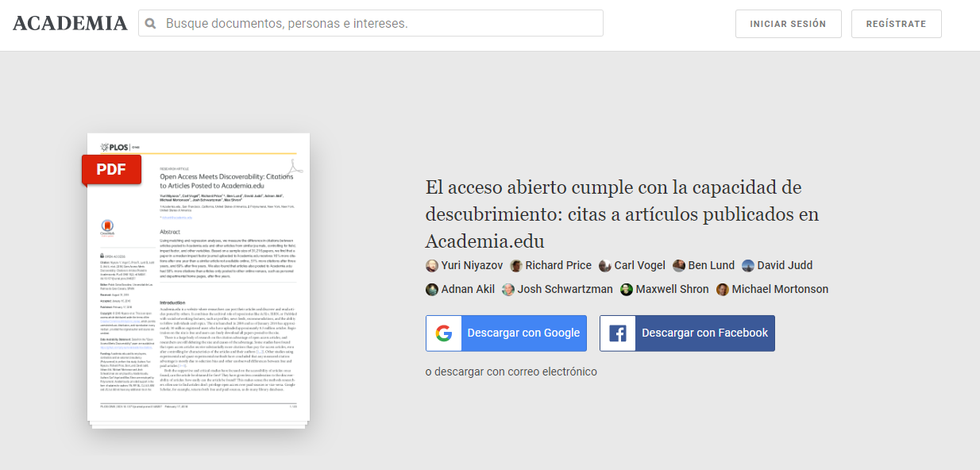This screenshot has height=470, width=980.
Task: Click the Facebook f logo icon
Action: point(618,333)
